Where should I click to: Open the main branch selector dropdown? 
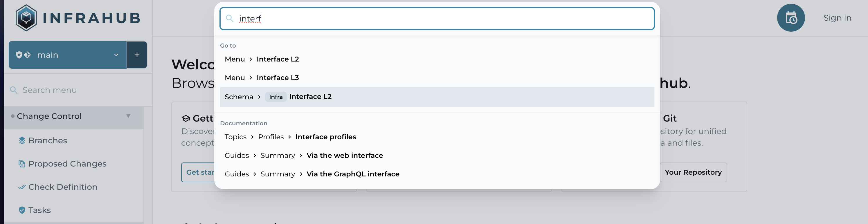pyautogui.click(x=67, y=55)
